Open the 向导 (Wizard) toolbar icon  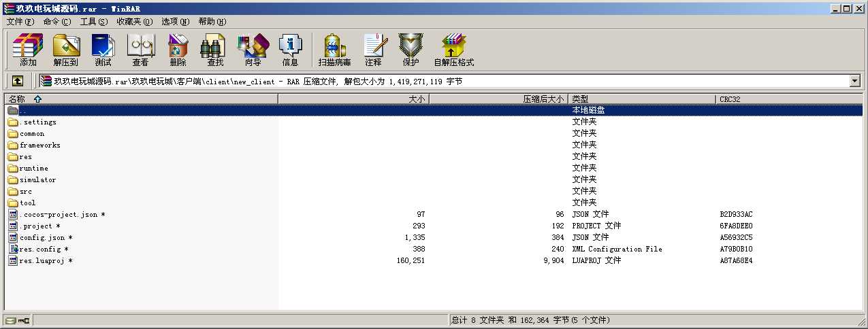click(x=253, y=50)
